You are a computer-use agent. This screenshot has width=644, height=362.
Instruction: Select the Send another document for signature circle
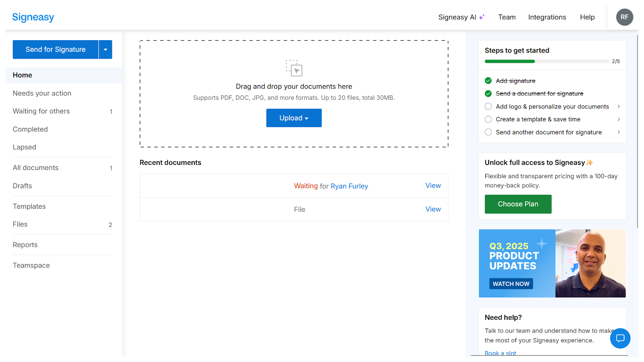point(488,132)
